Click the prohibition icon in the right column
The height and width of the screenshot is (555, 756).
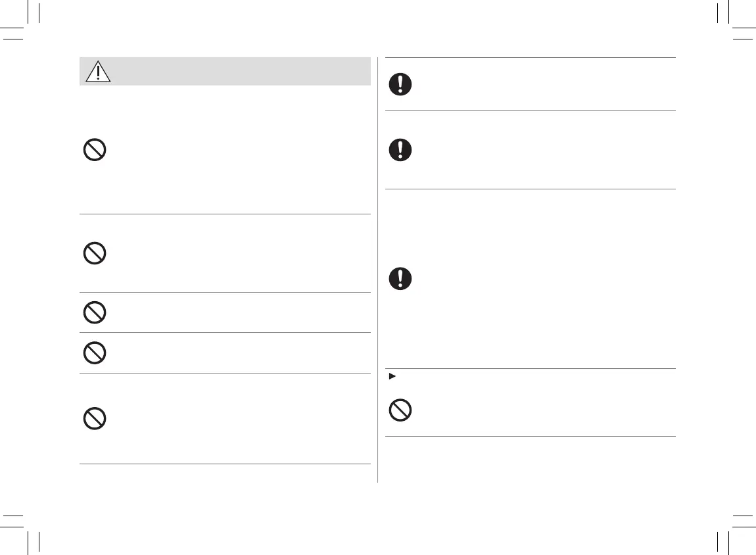pos(400,411)
